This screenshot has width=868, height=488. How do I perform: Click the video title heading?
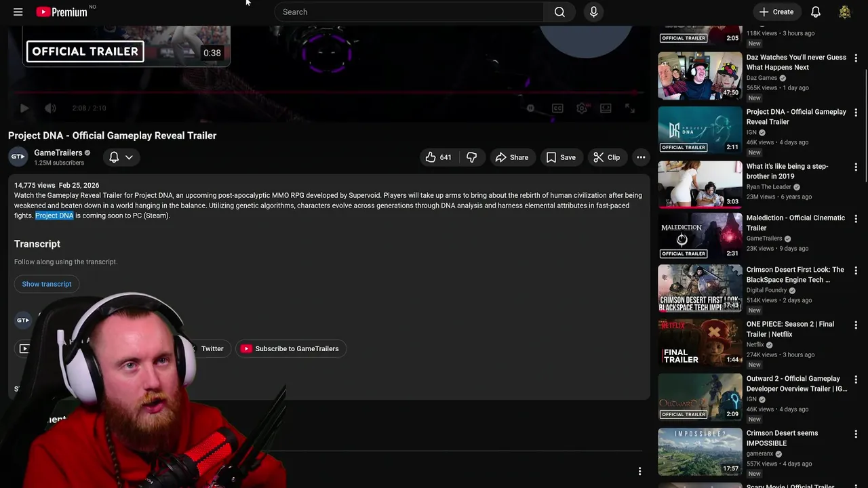point(113,136)
